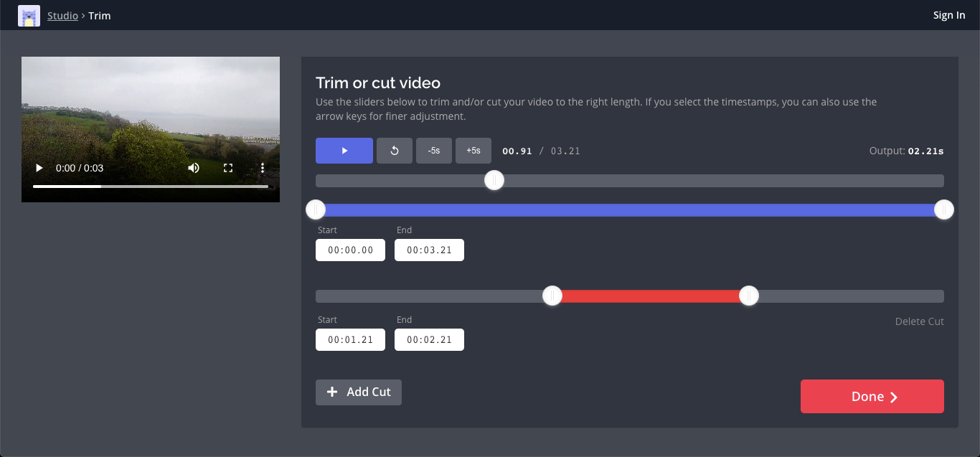
Task: Click the red cut's left handle
Action: [x=552, y=296]
